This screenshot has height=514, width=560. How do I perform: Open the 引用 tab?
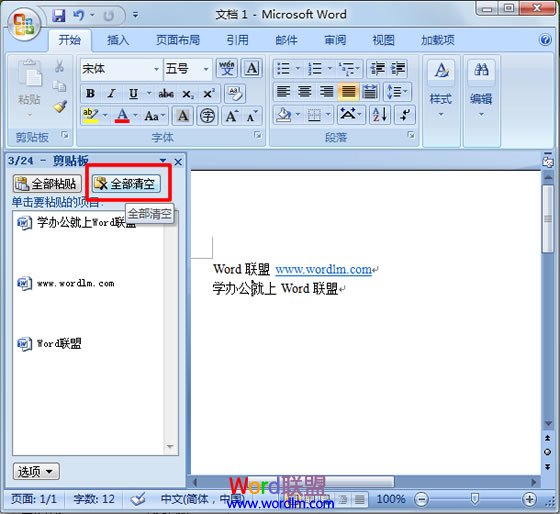point(238,40)
